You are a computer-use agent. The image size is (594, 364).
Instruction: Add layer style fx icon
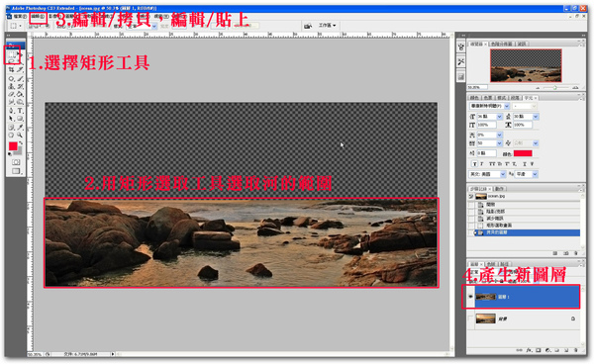coord(529,350)
